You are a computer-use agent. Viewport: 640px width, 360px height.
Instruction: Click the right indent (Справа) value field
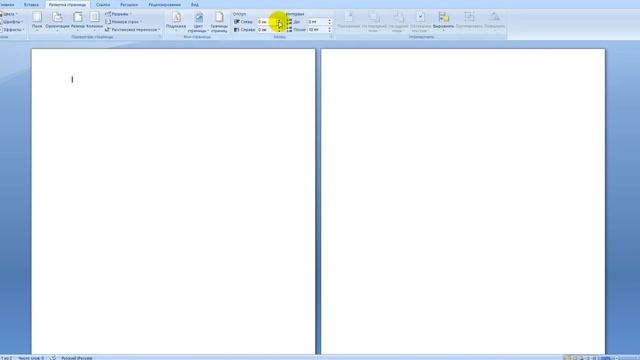pyautogui.click(x=267, y=29)
